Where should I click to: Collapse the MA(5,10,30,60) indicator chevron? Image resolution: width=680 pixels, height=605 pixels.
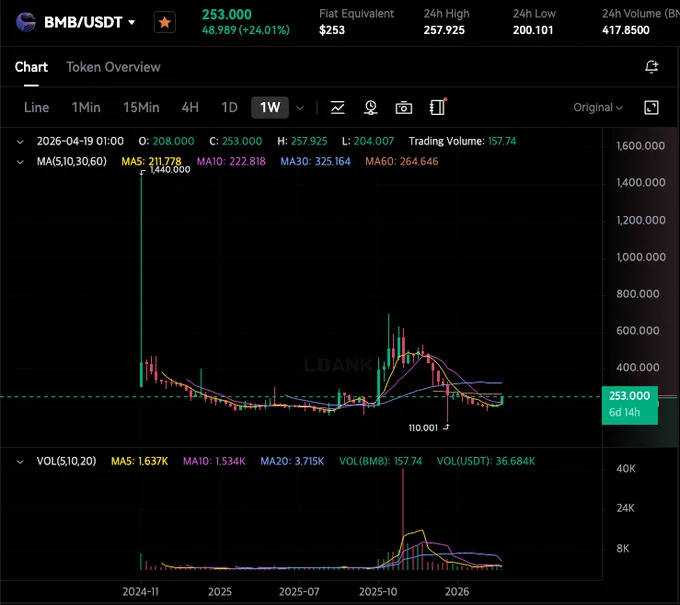pos(20,162)
